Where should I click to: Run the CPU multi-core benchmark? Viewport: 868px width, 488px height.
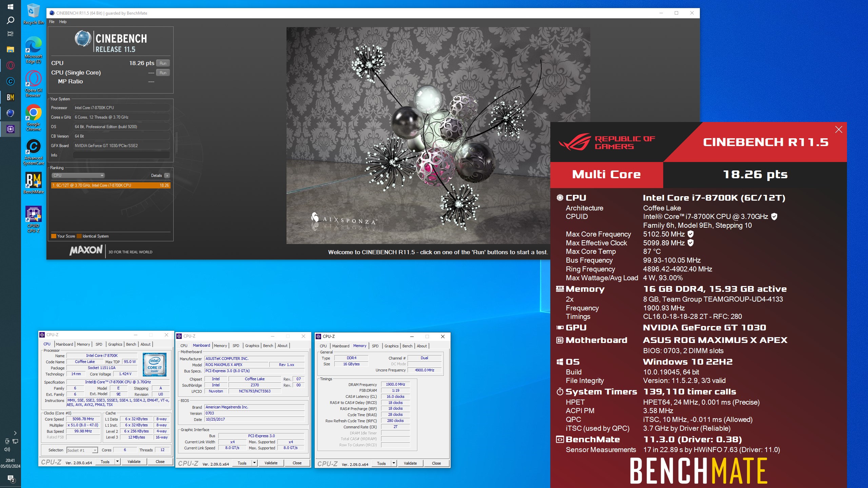(163, 63)
